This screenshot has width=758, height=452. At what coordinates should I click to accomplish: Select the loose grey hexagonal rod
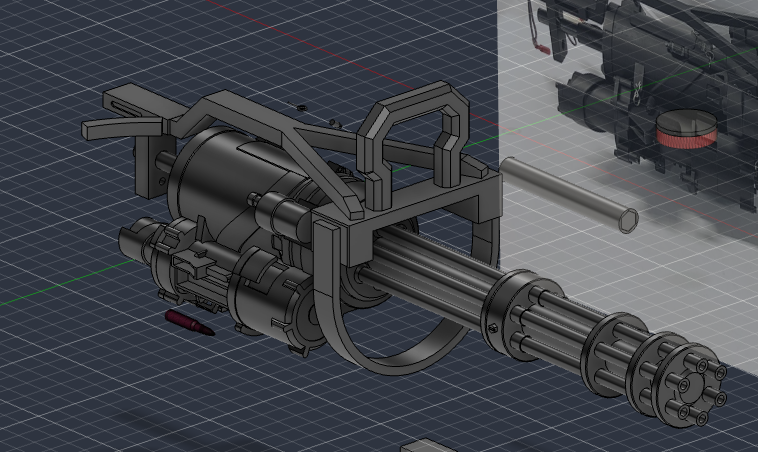(x=569, y=195)
